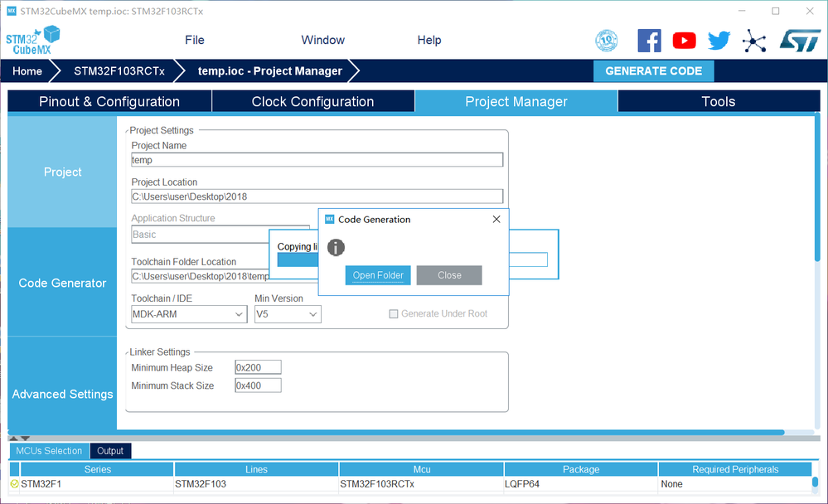
Task: Open the File menu
Action: tap(194, 40)
